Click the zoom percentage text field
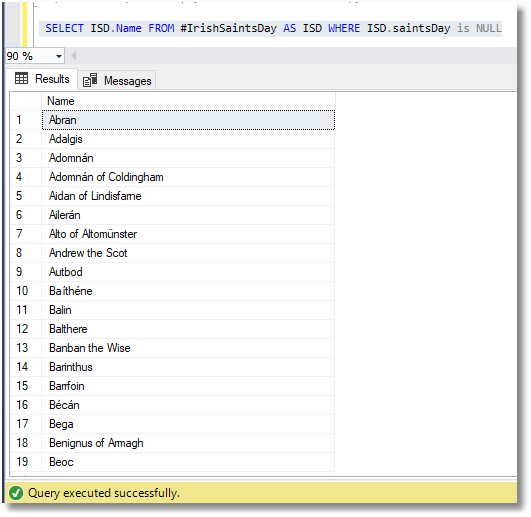The height and width of the screenshot is (517, 531). pos(29,56)
